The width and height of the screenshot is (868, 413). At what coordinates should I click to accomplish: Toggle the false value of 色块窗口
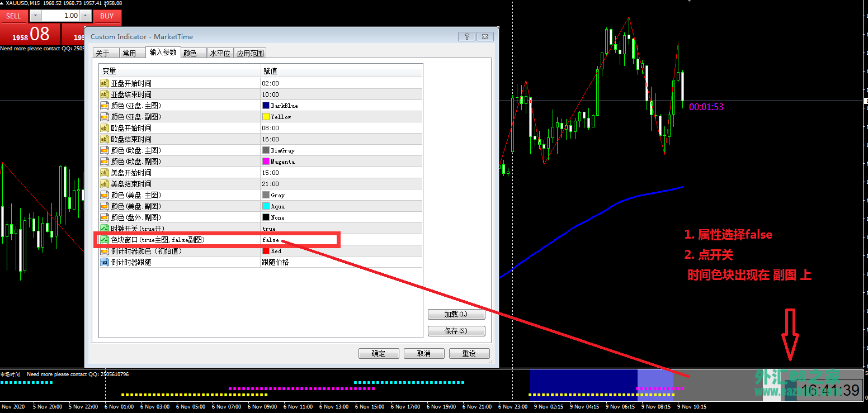[341, 240]
